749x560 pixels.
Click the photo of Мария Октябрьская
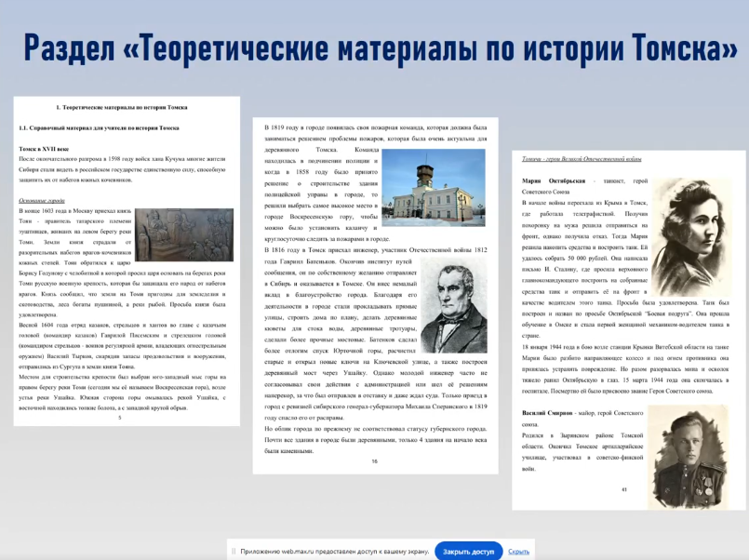pyautogui.click(x=690, y=236)
